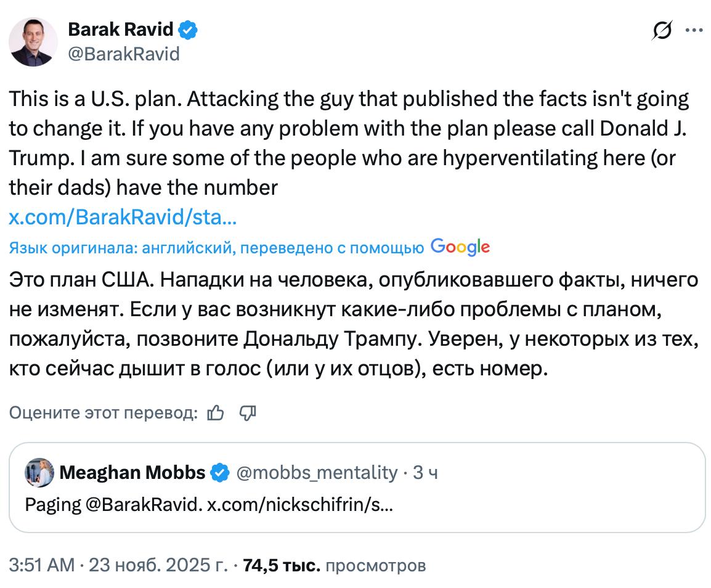Screen dimensions: 711x588
Task: Click the '74,5 тыс. просмотров' view count
Action: point(335,565)
